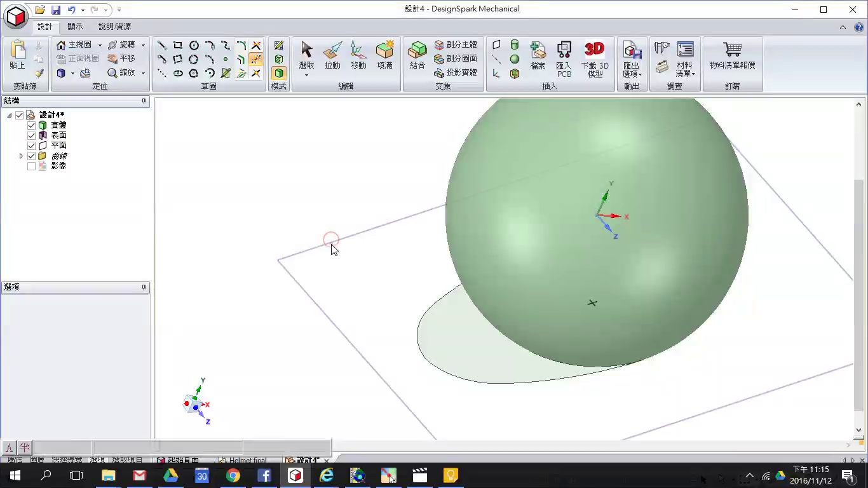Image resolution: width=868 pixels, height=488 pixels.
Task: Click the help question mark button
Action: 858,27
